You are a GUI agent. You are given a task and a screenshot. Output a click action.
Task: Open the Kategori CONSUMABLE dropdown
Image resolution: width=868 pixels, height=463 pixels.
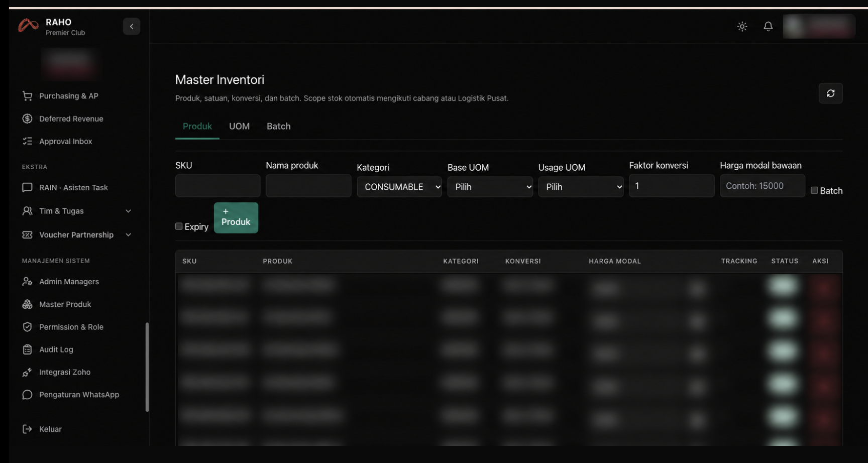399,187
